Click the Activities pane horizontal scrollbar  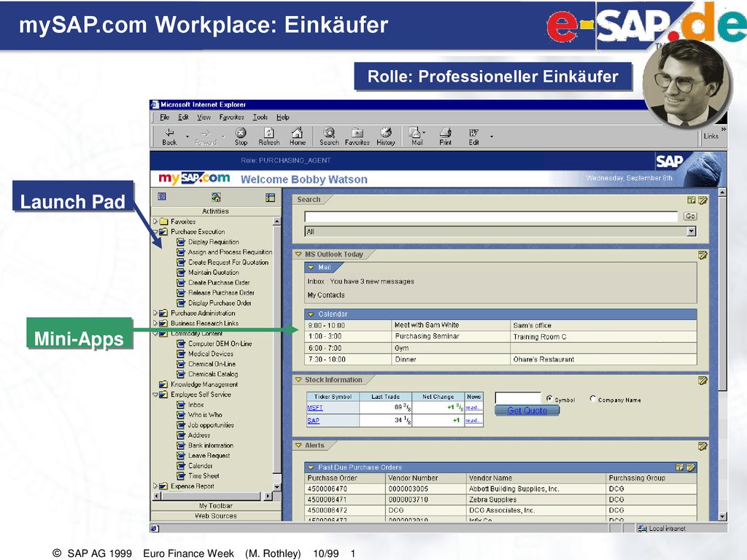[x=213, y=496]
